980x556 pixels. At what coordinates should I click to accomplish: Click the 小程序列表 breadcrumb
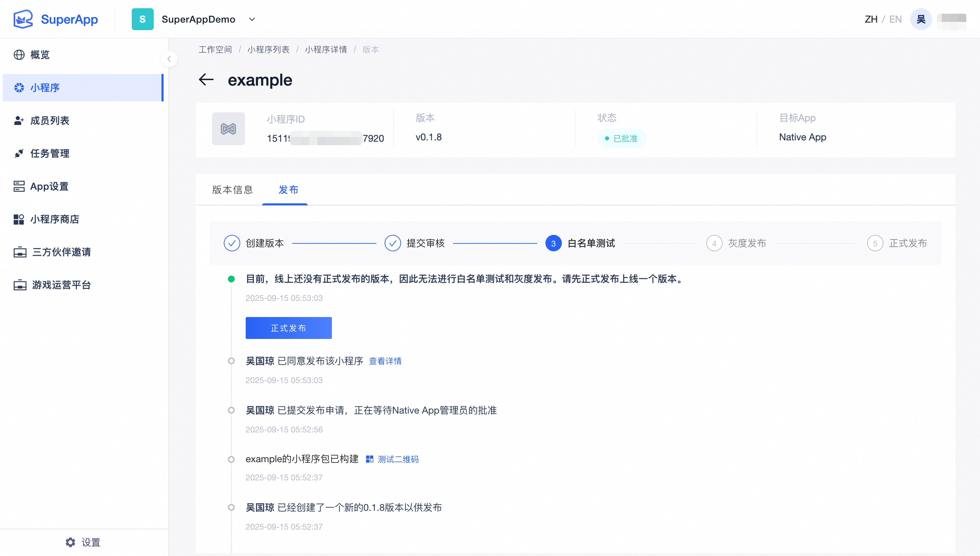268,50
